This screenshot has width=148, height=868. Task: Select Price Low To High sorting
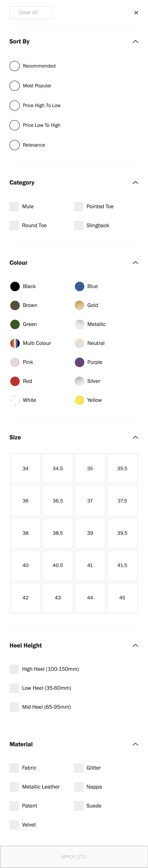click(x=14, y=125)
